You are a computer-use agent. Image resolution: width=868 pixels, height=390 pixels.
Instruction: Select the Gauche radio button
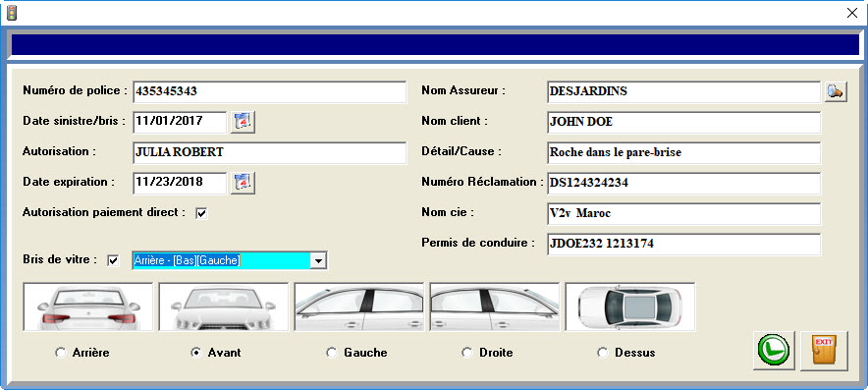point(332,353)
